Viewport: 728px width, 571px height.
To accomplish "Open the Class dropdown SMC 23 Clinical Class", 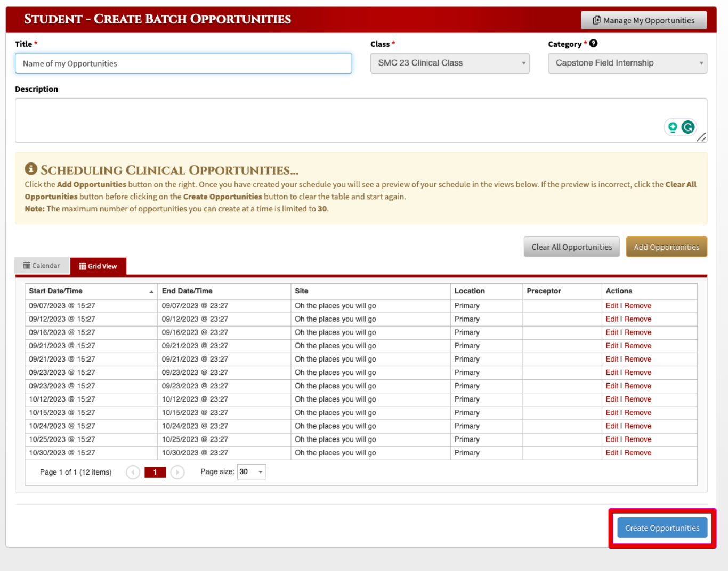I will tap(450, 63).
